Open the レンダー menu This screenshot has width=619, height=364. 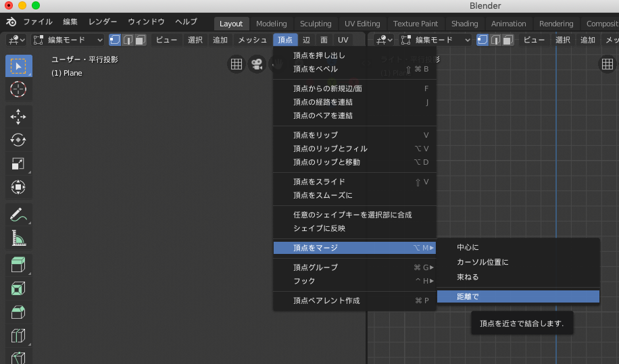(x=103, y=22)
